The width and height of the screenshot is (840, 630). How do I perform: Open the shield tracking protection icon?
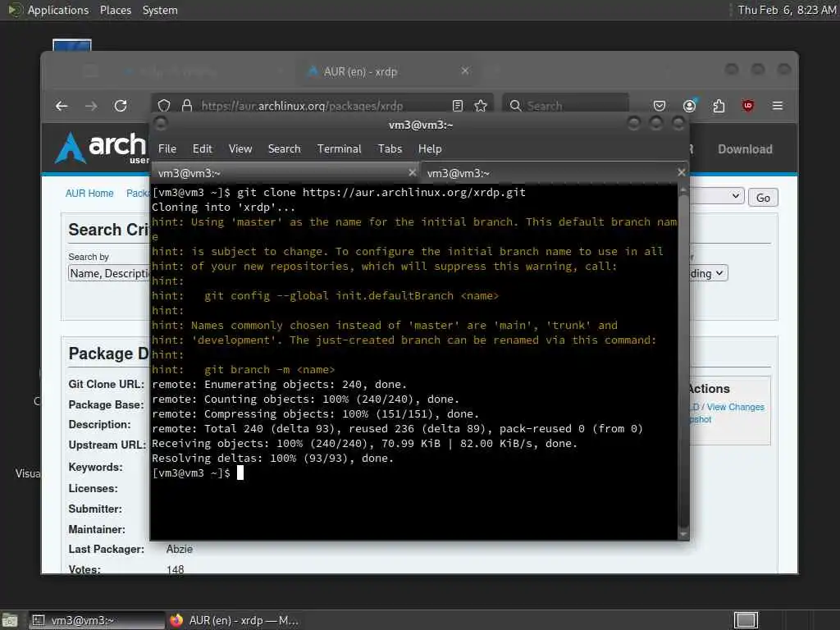pos(164,106)
